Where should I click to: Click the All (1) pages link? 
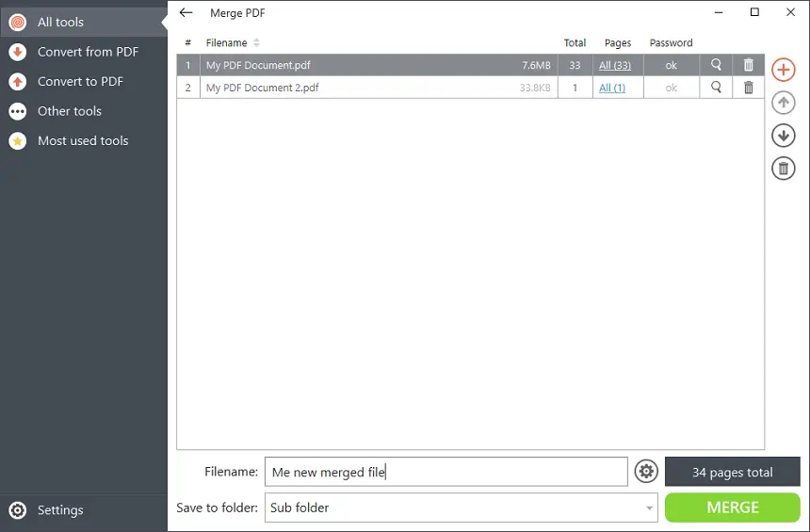click(x=612, y=88)
